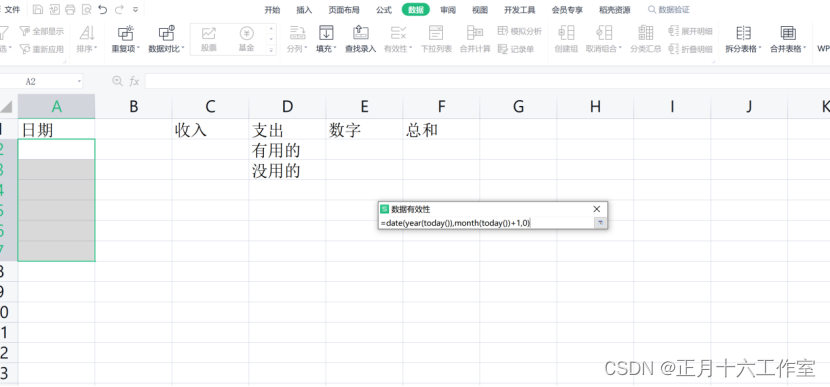Click the 分类汇总 subtotal icon

tap(646, 33)
